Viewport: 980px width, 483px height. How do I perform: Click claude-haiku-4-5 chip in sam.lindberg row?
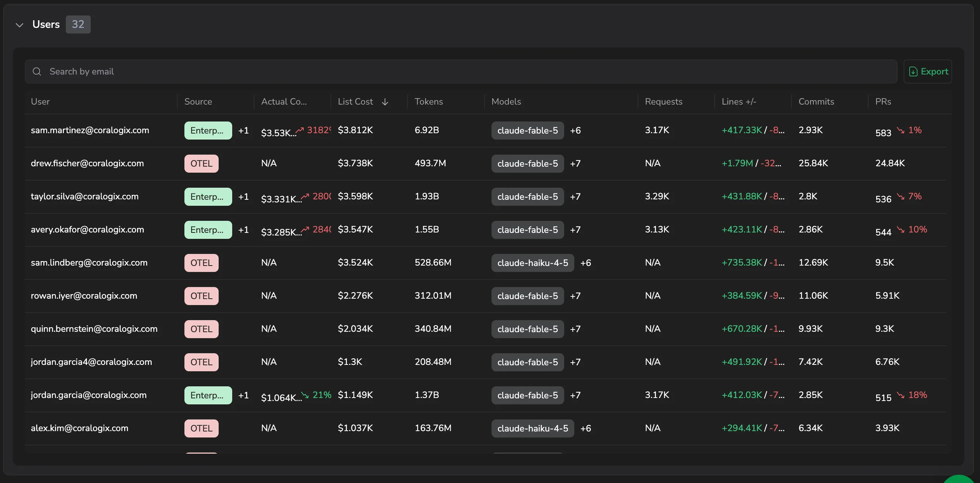coord(533,263)
